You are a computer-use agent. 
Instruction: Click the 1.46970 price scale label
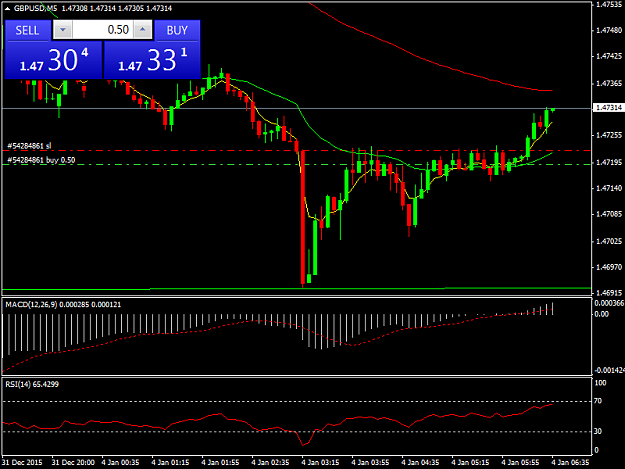pos(609,267)
